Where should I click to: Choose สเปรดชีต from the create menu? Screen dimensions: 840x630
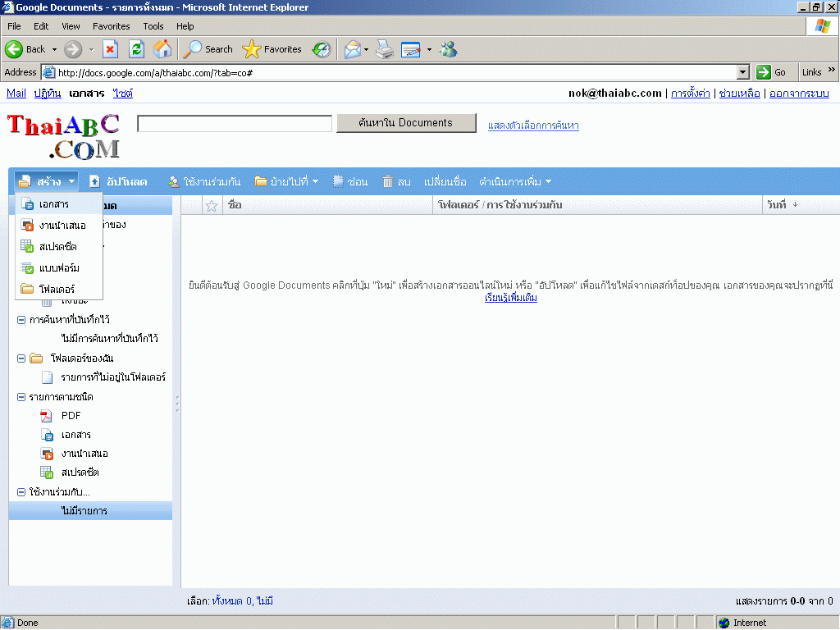coord(57,246)
